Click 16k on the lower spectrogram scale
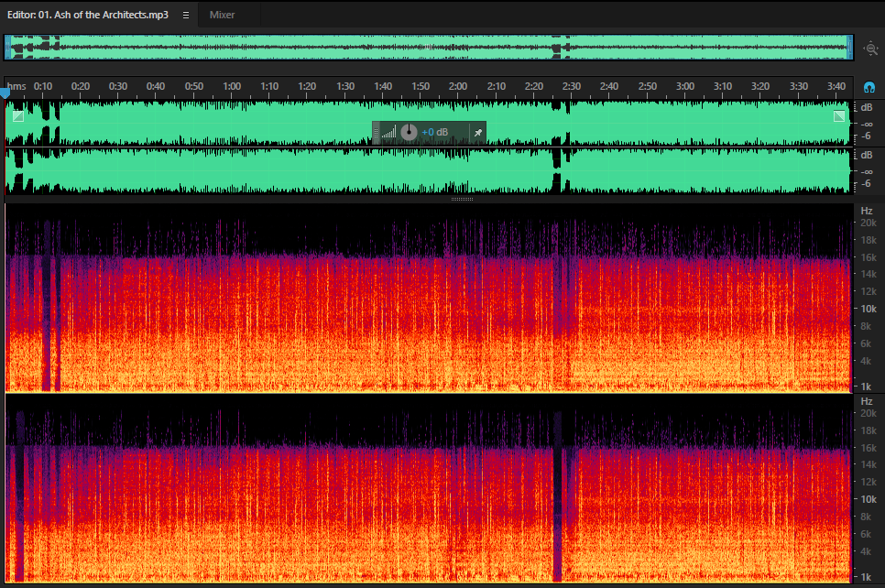 tap(869, 448)
